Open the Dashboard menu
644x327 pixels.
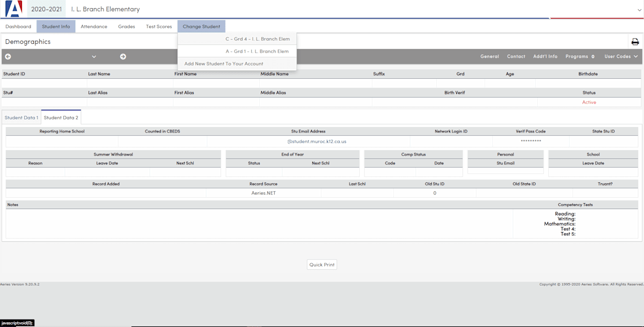[x=18, y=26]
